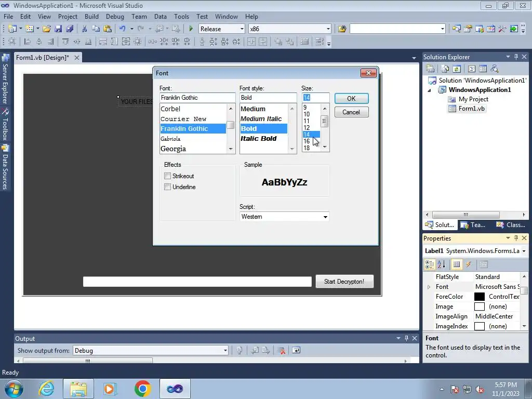Click Solution Explorer's Show All Files icon
This screenshot has height=399, width=532.
pyautogui.click(x=445, y=69)
